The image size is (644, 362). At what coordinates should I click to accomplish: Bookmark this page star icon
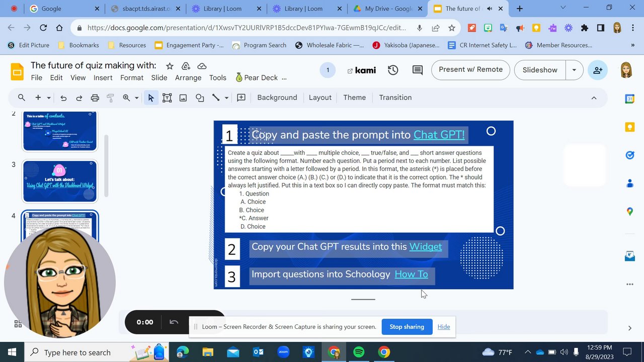[452, 28]
